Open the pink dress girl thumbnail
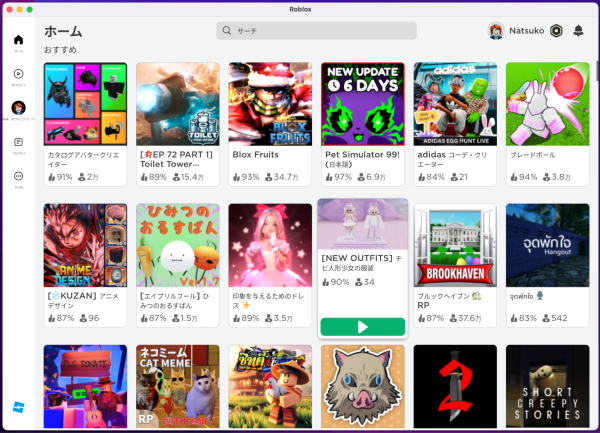 coord(270,245)
